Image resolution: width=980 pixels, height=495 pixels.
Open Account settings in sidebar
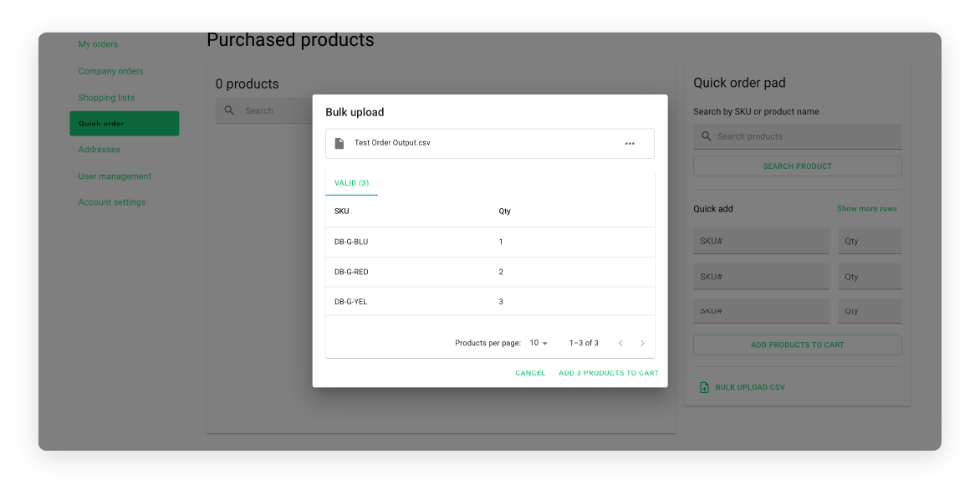(x=112, y=202)
